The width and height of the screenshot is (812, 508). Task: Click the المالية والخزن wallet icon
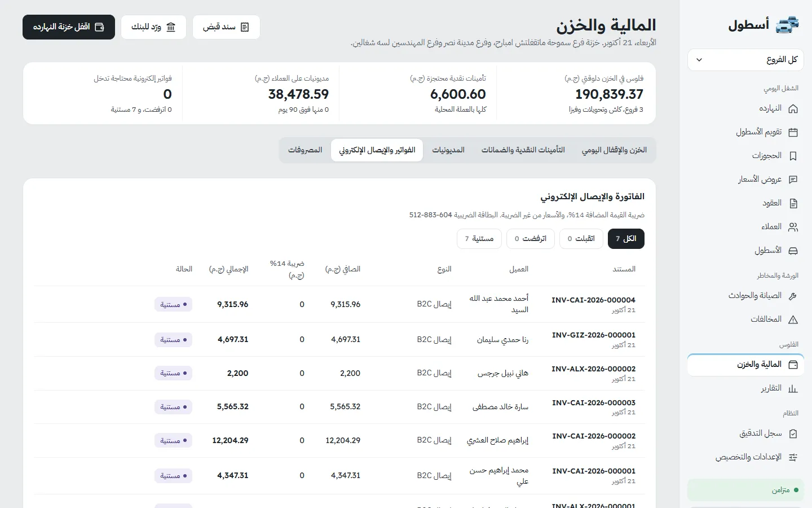tap(793, 365)
